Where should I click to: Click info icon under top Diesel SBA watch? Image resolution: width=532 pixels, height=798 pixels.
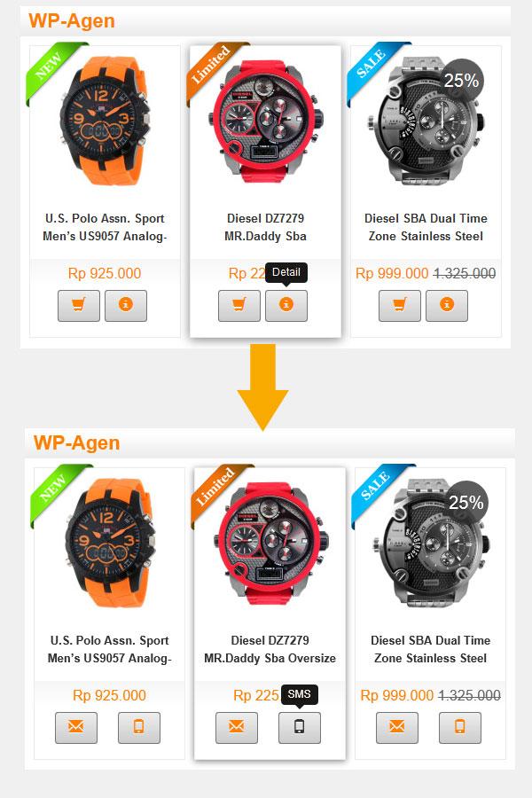pyautogui.click(x=447, y=305)
